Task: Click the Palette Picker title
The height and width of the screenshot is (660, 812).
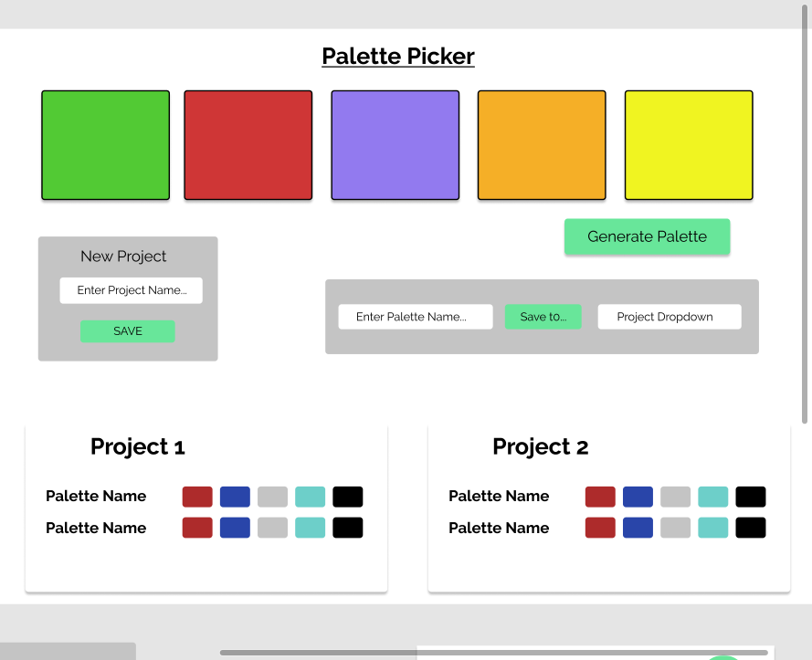Action: 397,57
